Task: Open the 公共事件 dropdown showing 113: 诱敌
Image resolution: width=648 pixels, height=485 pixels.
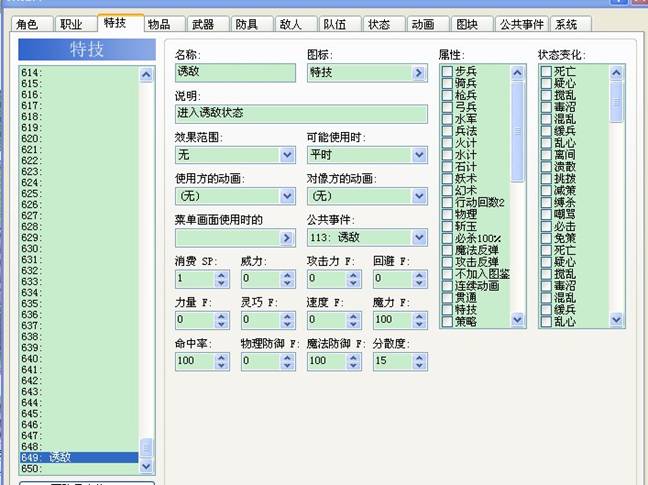Action: 419,238
